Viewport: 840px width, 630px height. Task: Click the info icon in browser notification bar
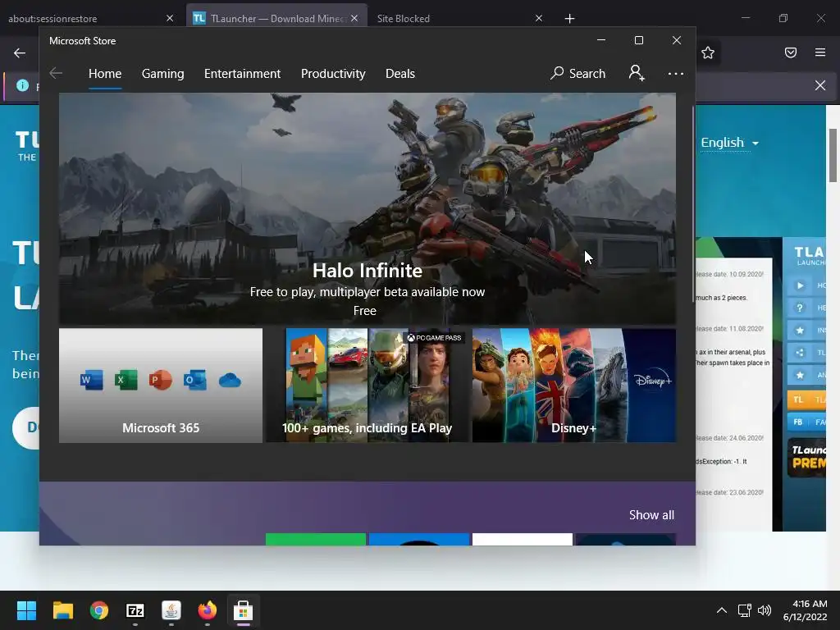pos(22,85)
